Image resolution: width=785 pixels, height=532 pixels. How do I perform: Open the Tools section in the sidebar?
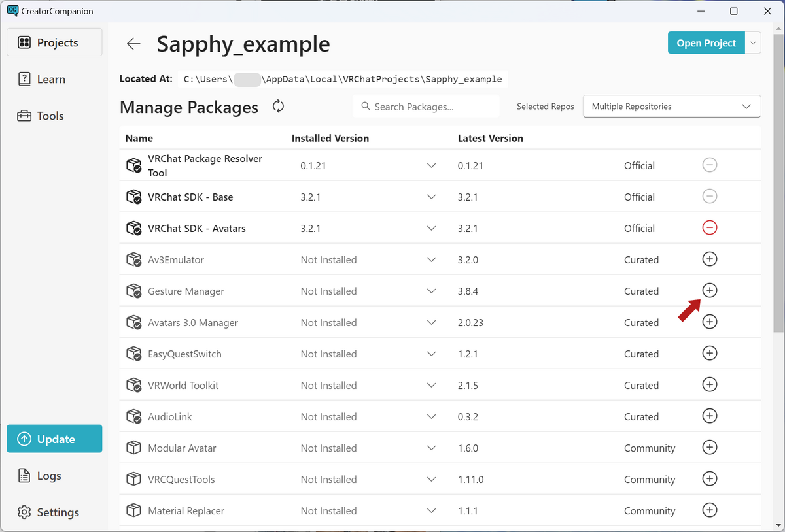[x=50, y=116]
